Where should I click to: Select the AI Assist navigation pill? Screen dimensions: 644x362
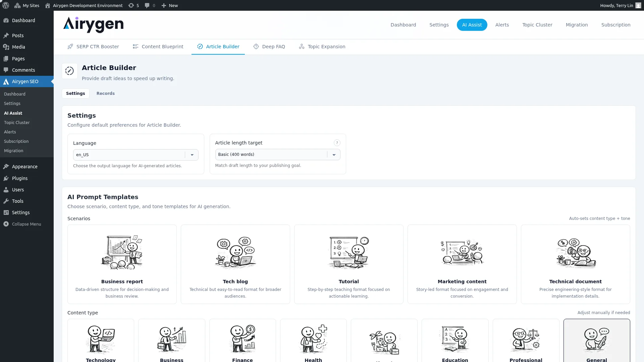[x=472, y=25]
